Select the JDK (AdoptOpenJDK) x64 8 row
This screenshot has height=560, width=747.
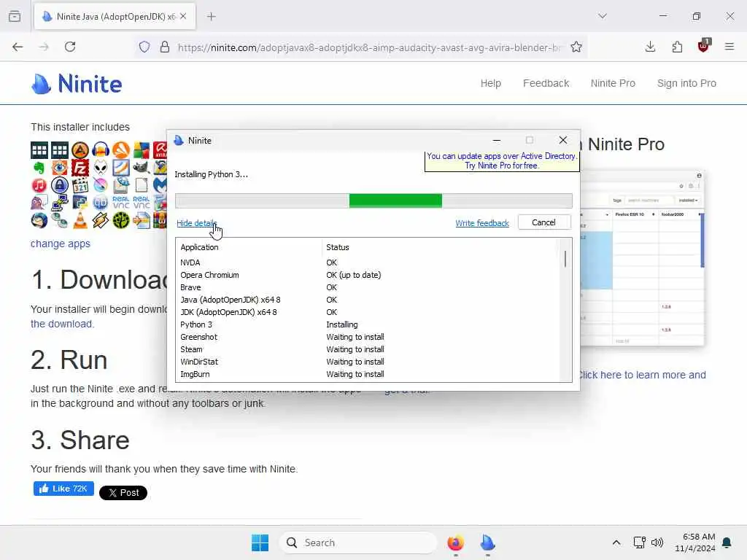367,312
